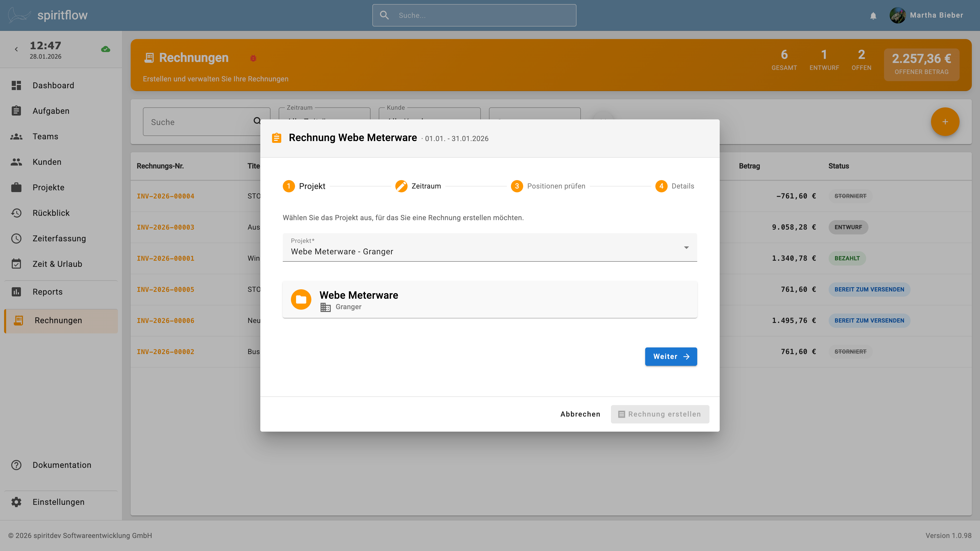
Task: Click the STORNIERT chip for INV-2026-00004
Action: tap(850, 196)
